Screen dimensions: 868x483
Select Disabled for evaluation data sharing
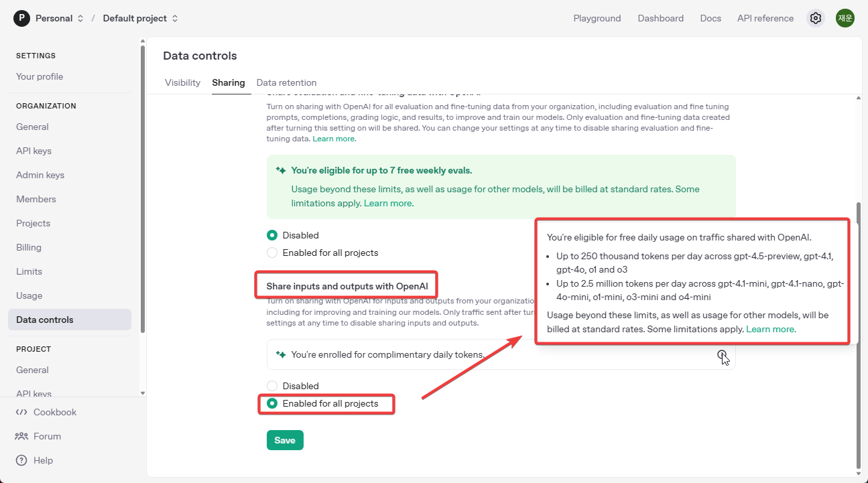(x=272, y=235)
